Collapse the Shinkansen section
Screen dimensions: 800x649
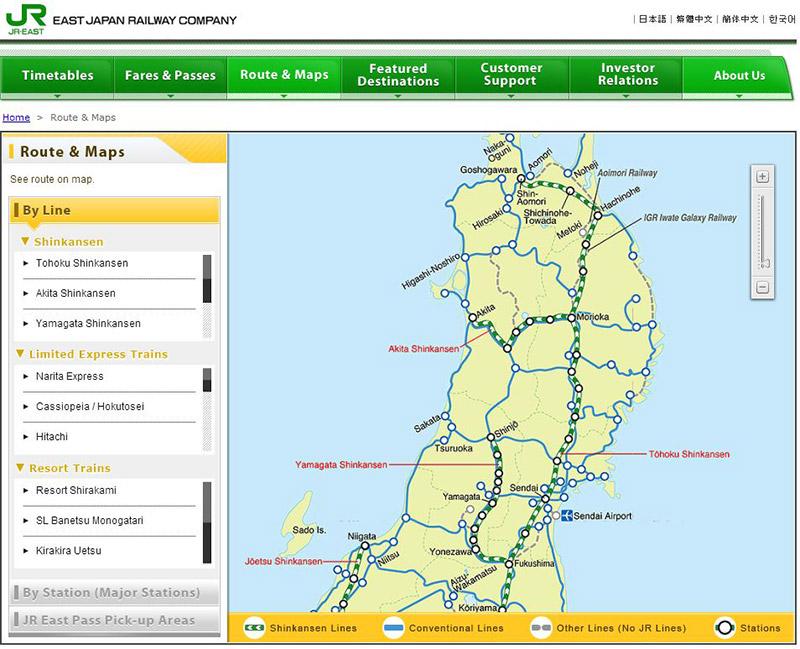pyautogui.click(x=25, y=242)
